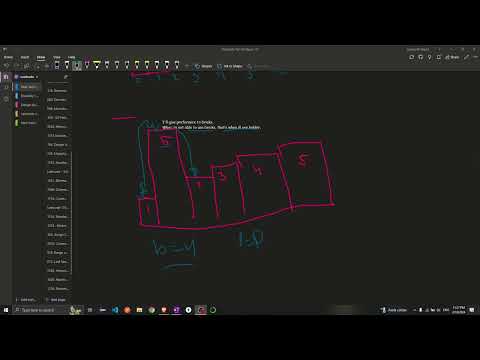Click the note text about preference to bricks
Image resolution: width=480 pixels, height=360 pixels.
point(188,122)
